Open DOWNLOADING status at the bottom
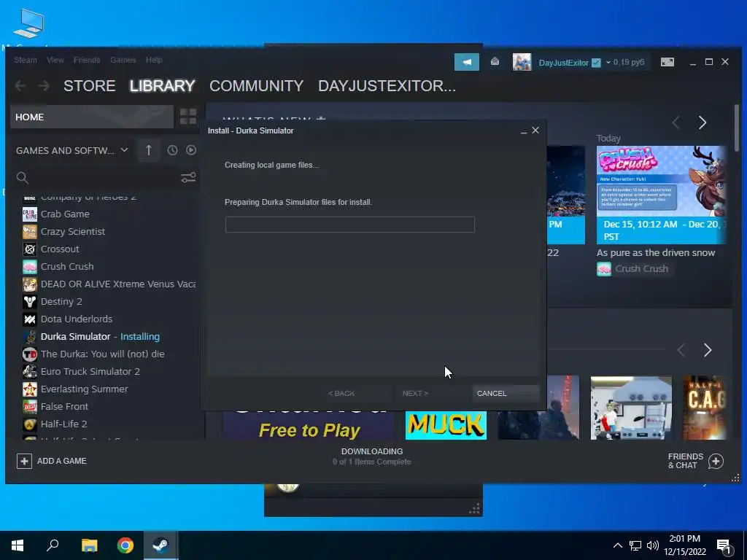747x560 pixels. (x=372, y=456)
